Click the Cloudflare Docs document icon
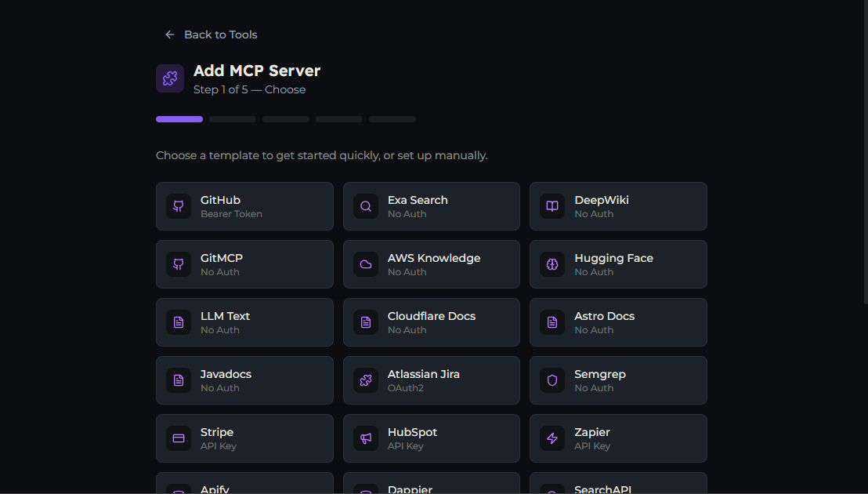 [x=365, y=322]
